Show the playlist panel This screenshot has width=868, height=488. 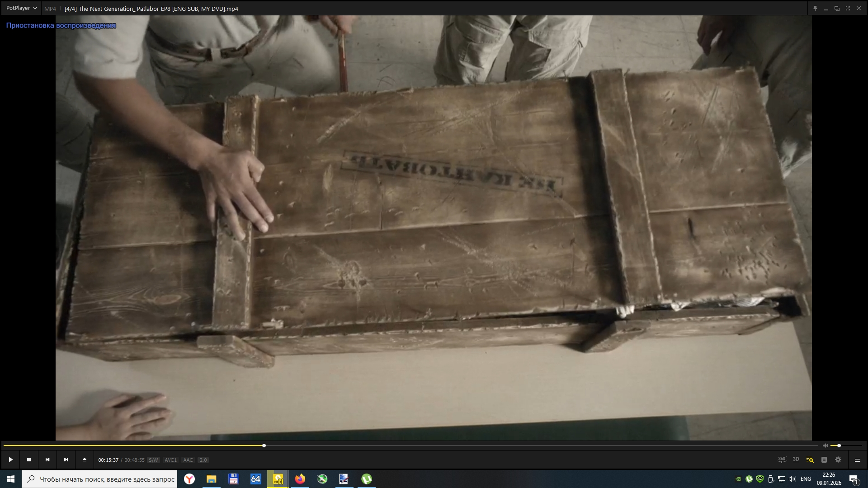824,460
